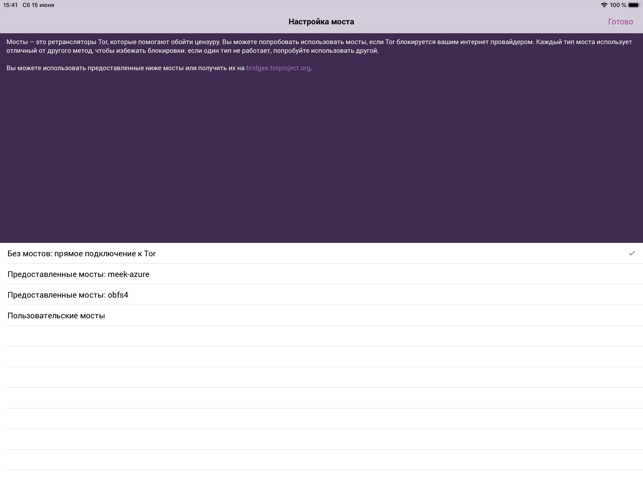Choose Предоставленные мосты: obfs4 option
Screen dimensions: 643x482
tap(322, 295)
